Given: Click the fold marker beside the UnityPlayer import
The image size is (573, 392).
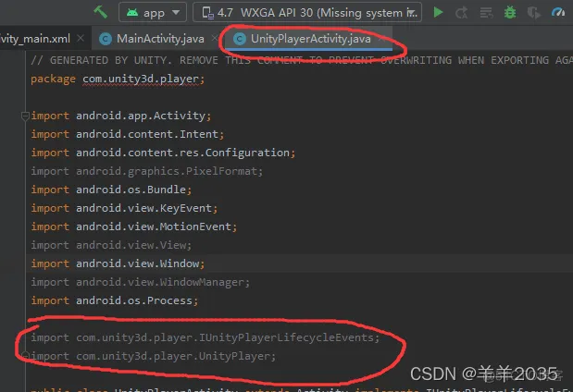Looking at the screenshot, I should coord(25,355).
